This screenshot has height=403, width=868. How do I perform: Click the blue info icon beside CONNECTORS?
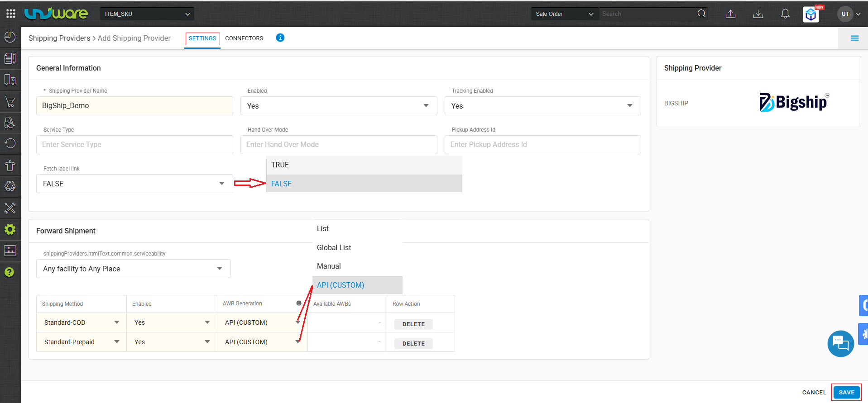(x=280, y=38)
